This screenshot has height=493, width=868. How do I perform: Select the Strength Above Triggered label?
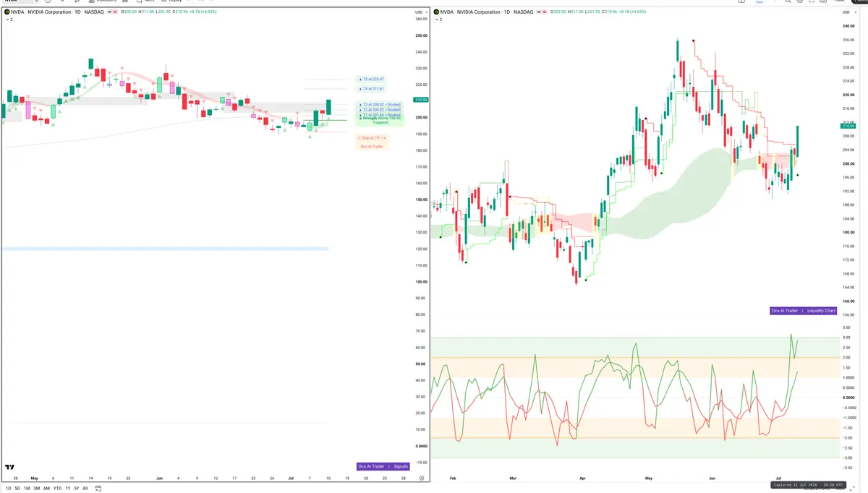(x=380, y=120)
